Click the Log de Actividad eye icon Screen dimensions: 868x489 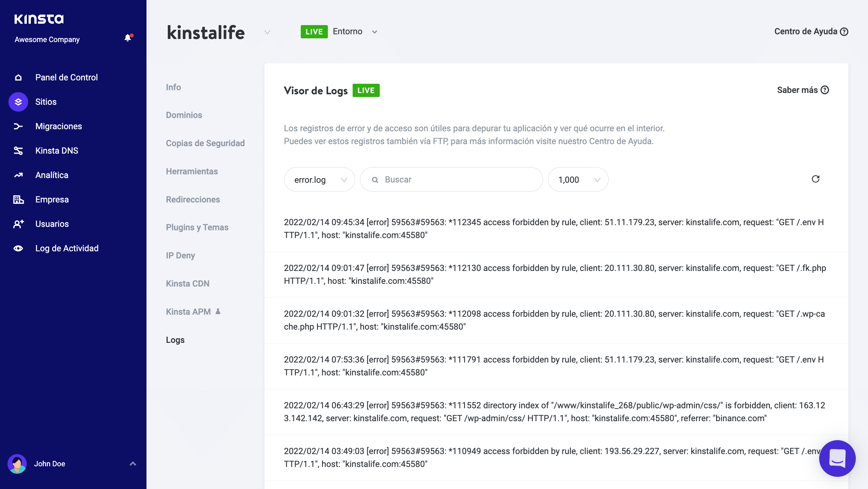coord(18,248)
